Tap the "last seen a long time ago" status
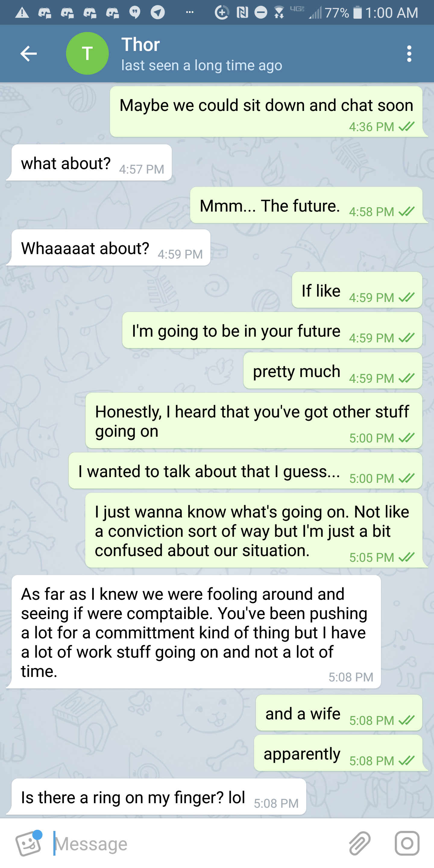 202,65
